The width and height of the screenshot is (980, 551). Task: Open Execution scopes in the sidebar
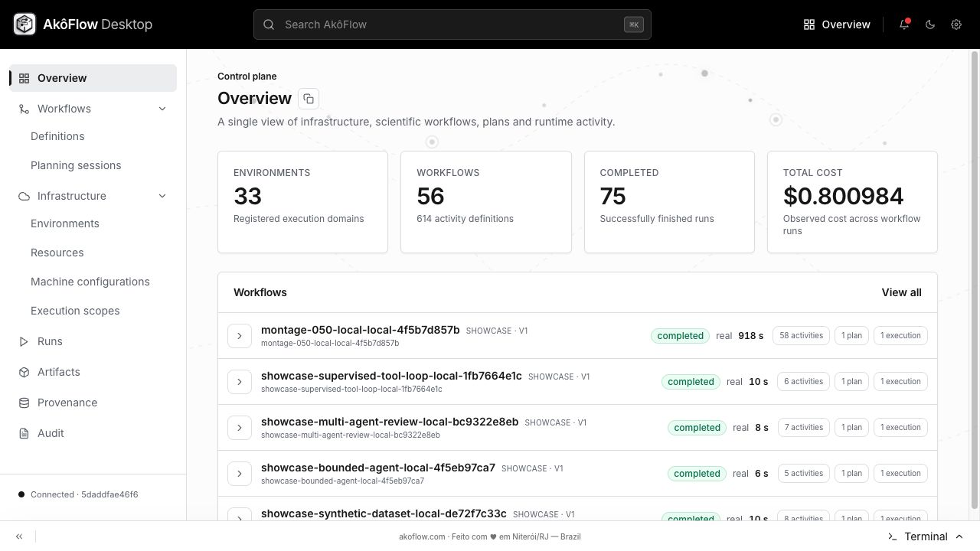(x=75, y=311)
